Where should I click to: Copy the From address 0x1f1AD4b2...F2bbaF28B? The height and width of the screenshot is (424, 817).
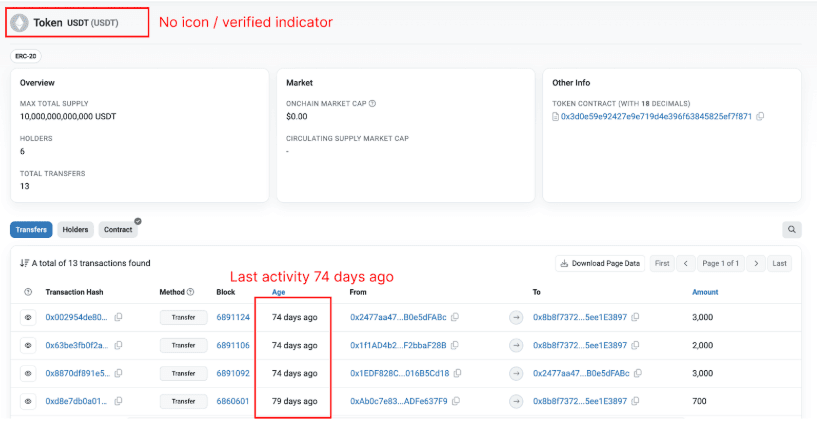coord(455,345)
